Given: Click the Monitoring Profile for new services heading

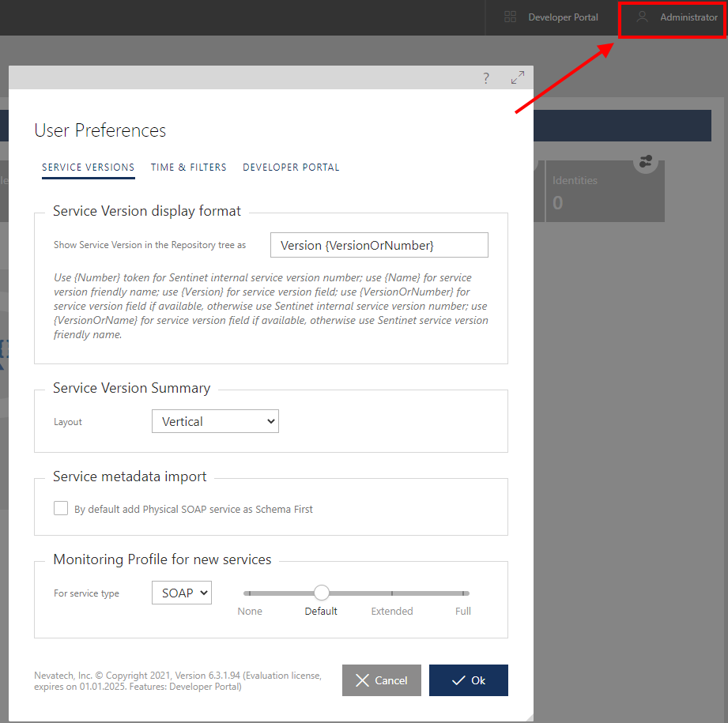Looking at the screenshot, I should pyautogui.click(x=162, y=559).
